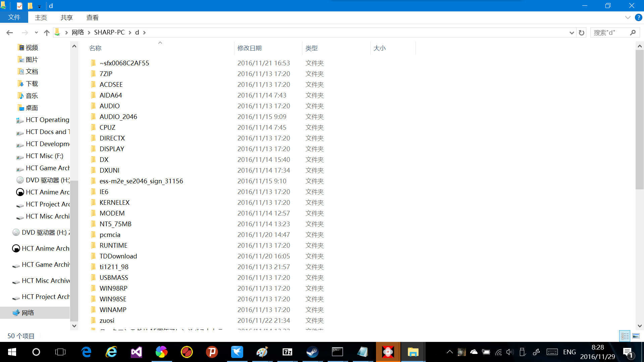
Task: Select the 7ZIP folder
Action: [106, 74]
